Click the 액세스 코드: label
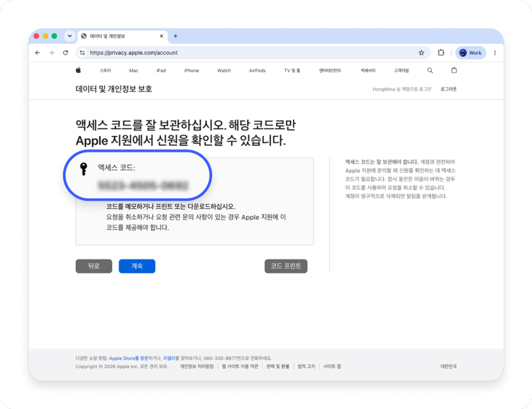This screenshot has width=532, height=409. coord(116,167)
